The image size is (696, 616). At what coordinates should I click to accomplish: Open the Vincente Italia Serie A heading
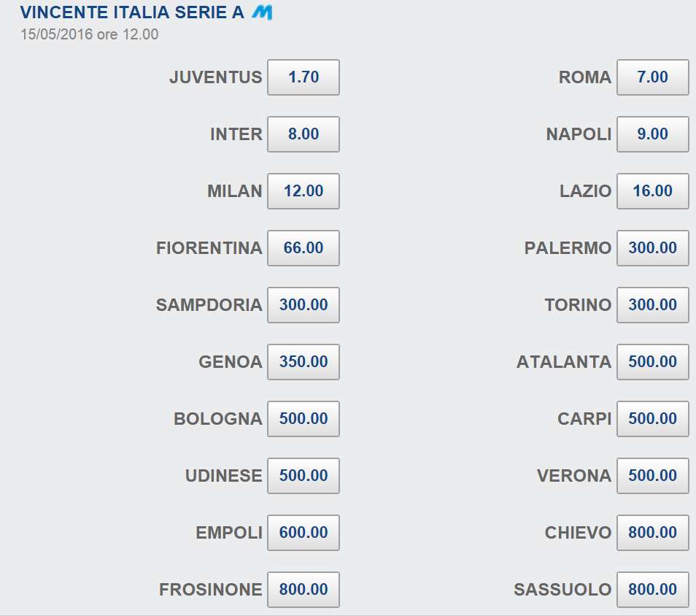[132, 12]
